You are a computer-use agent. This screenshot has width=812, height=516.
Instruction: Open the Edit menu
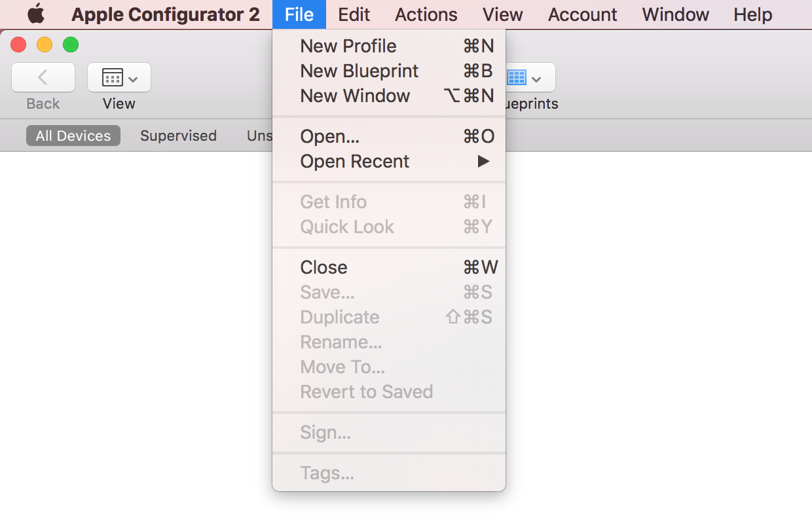pos(354,14)
